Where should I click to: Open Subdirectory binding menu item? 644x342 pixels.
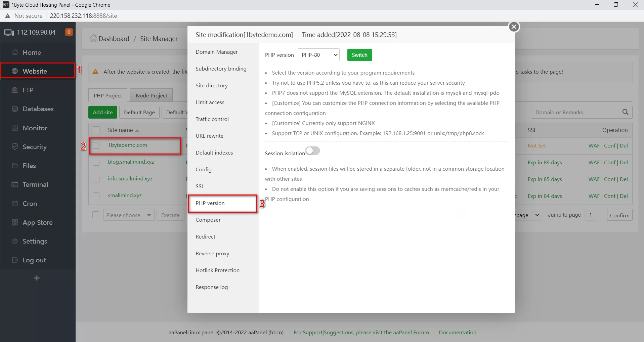tap(221, 69)
